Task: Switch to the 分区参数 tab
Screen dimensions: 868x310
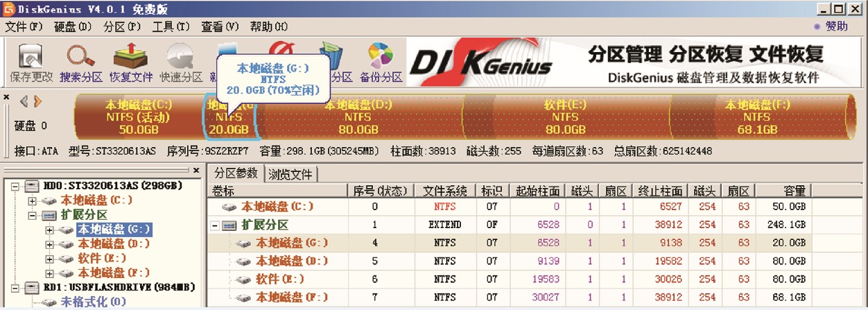Action: [236, 173]
